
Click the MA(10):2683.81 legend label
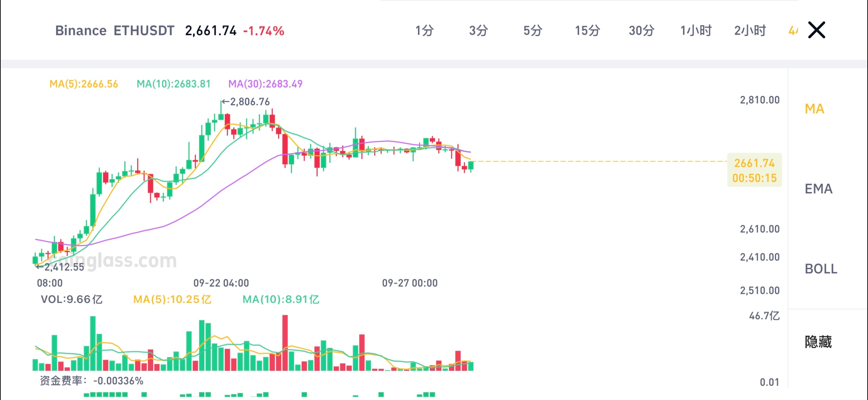point(174,84)
